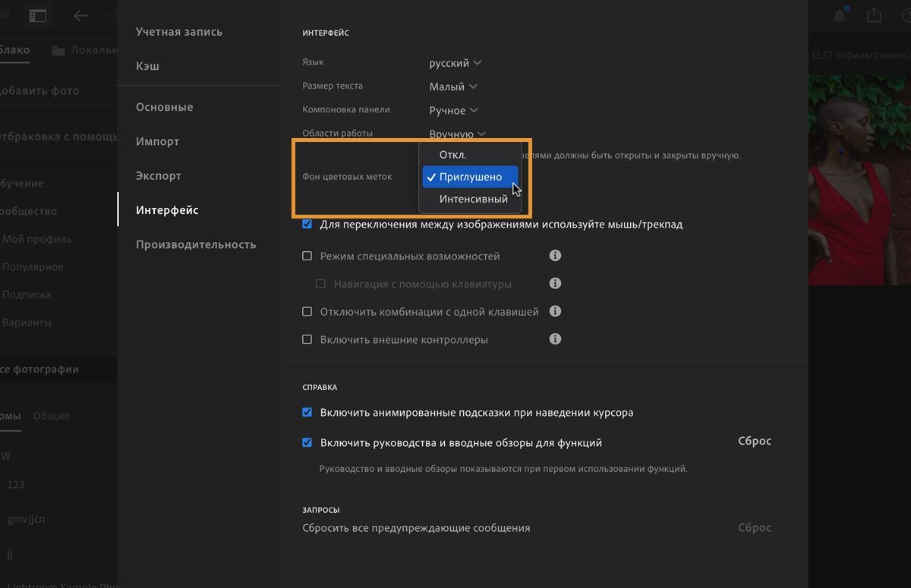Disable mouse/trackpad image navigation checkbox
The width and height of the screenshot is (911, 588).
(x=307, y=224)
